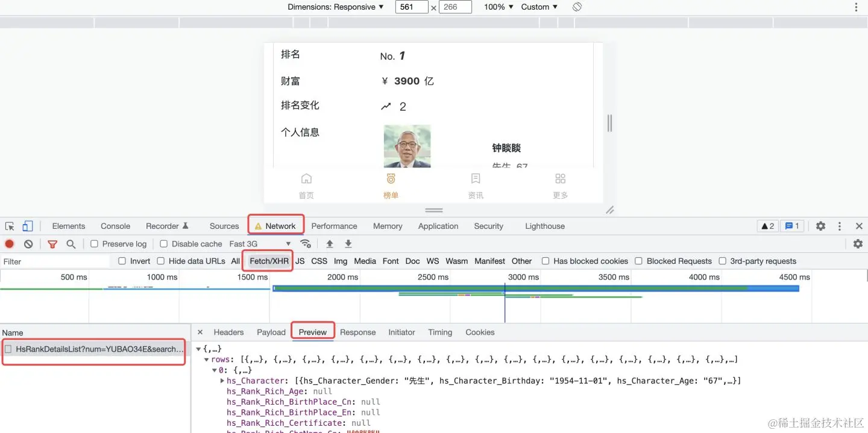
Task: Open the Network tab
Action: click(275, 226)
